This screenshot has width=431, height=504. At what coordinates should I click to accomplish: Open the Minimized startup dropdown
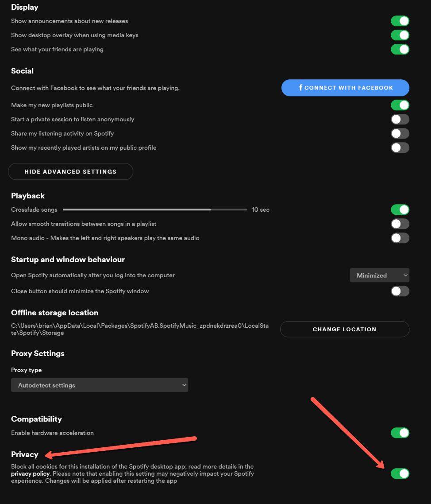pos(379,275)
